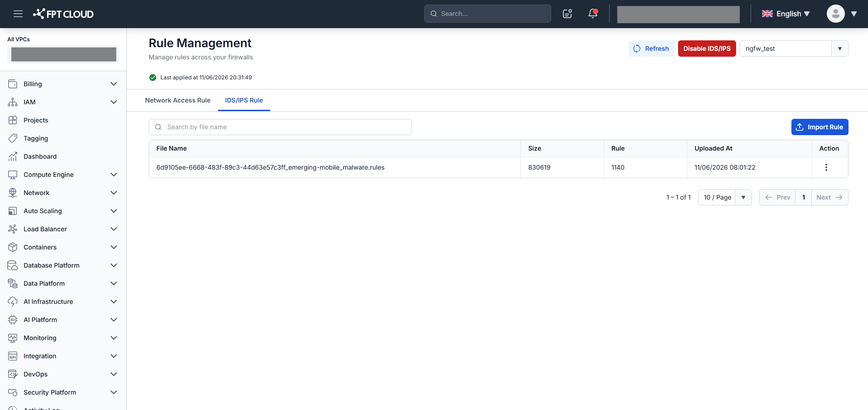The width and height of the screenshot is (868, 410).
Task: Click the Monitoring icon
Action: 13,338
